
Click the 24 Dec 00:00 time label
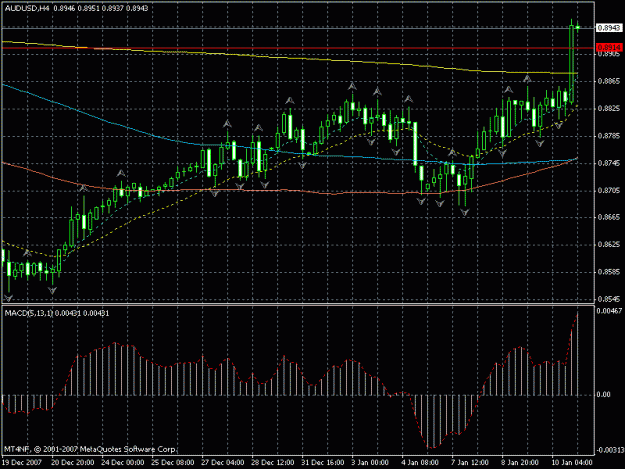[123, 463]
